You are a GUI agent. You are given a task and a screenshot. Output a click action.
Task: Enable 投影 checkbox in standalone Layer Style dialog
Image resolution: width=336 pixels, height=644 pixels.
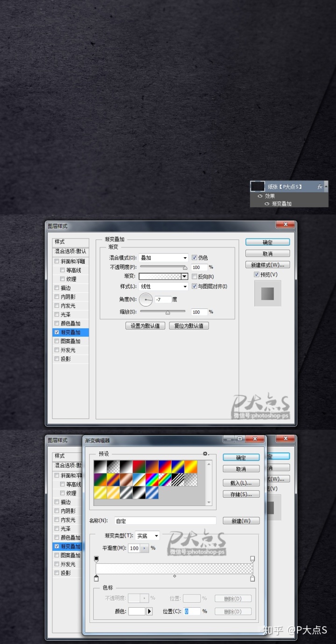click(x=57, y=359)
